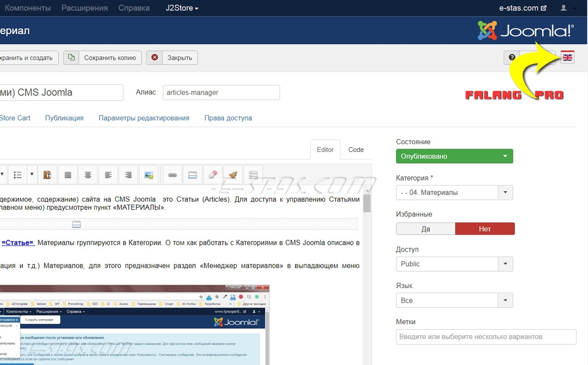The height and width of the screenshot is (365, 588).
Task: Clean up code with the broom icon
Action: (233, 175)
